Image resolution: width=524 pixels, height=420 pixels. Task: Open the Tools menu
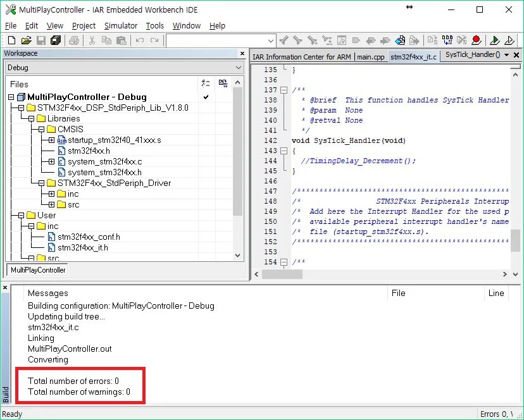(154, 26)
